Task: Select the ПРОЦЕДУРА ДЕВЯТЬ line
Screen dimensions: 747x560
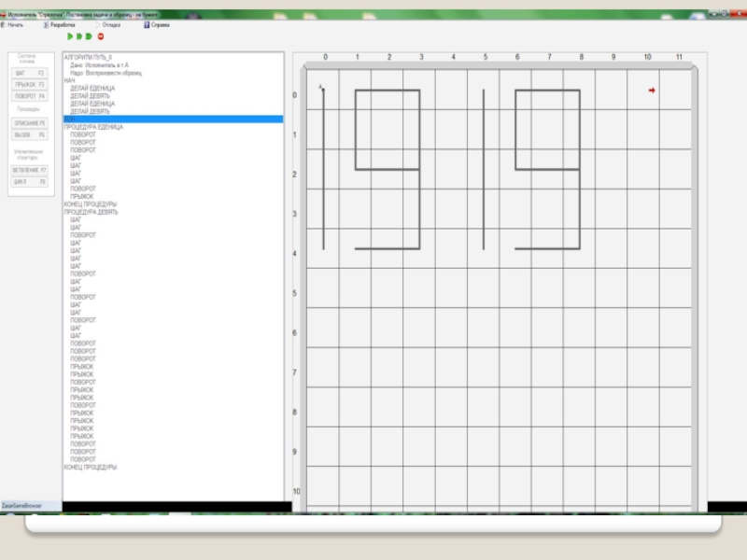Action: (92, 212)
